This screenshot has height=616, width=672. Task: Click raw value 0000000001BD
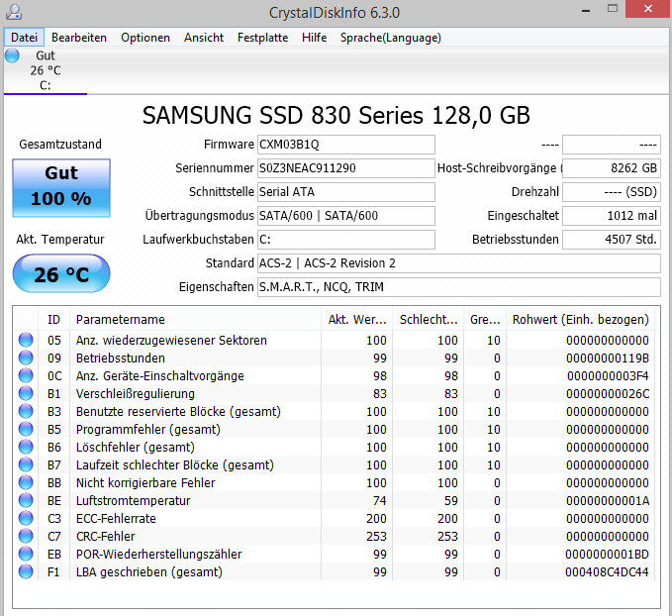click(x=608, y=555)
